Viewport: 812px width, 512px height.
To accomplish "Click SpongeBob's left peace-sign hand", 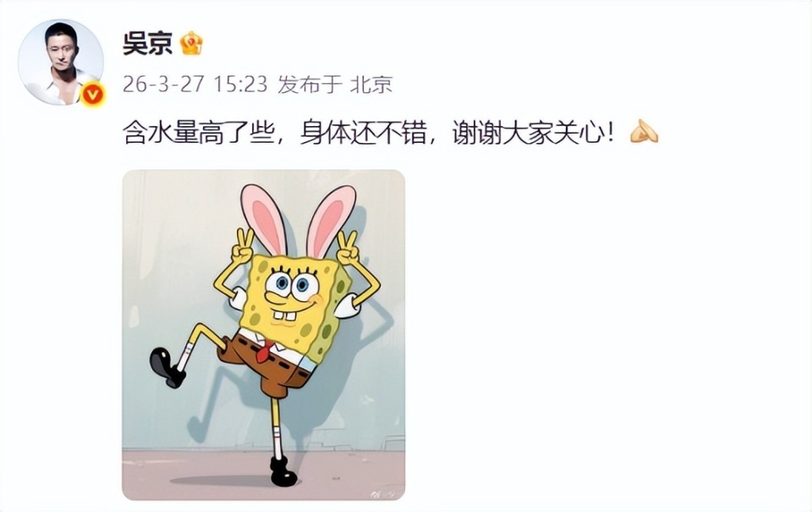I will [x=243, y=247].
